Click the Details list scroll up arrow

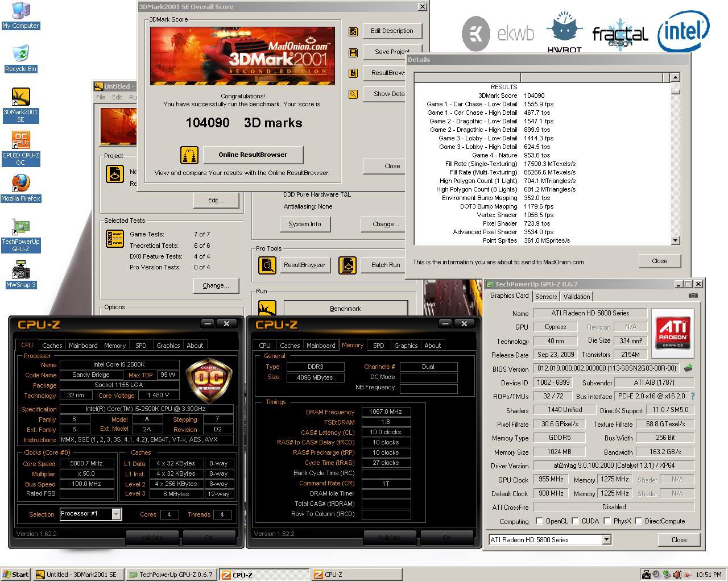(x=675, y=77)
